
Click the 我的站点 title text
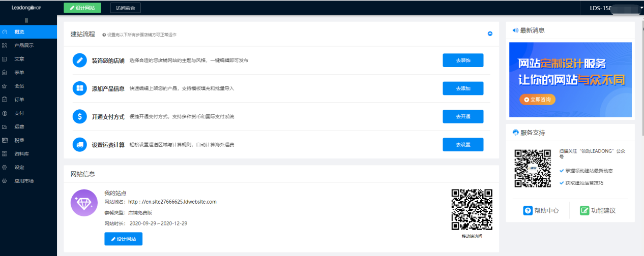pyautogui.click(x=115, y=193)
